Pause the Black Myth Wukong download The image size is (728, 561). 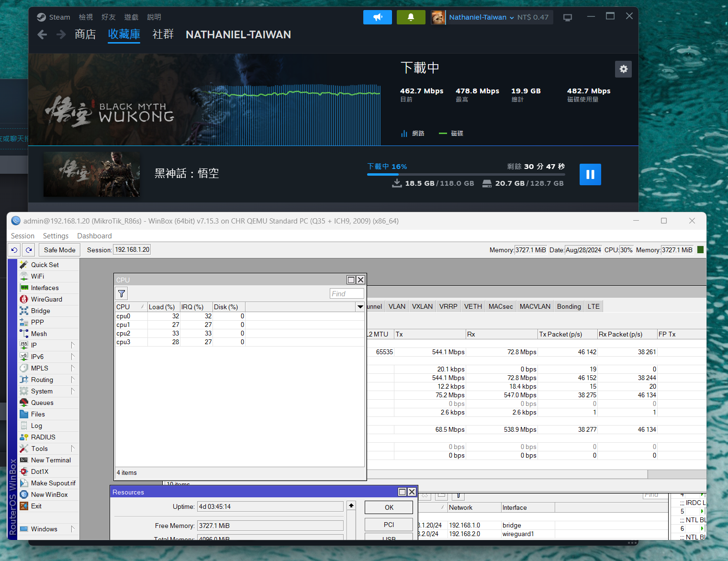coord(590,174)
